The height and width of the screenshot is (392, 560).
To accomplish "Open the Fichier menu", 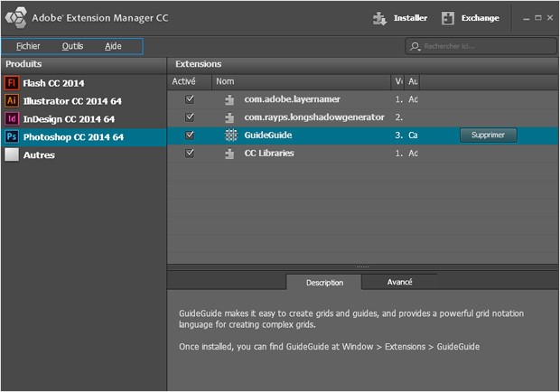I will [28, 46].
